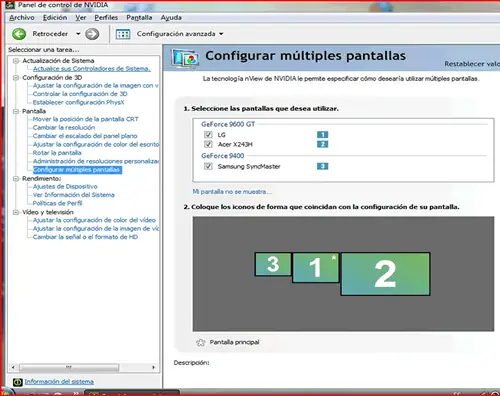Select Mover la posición de la pantalla CRT
500x396 pixels.
pos(85,119)
